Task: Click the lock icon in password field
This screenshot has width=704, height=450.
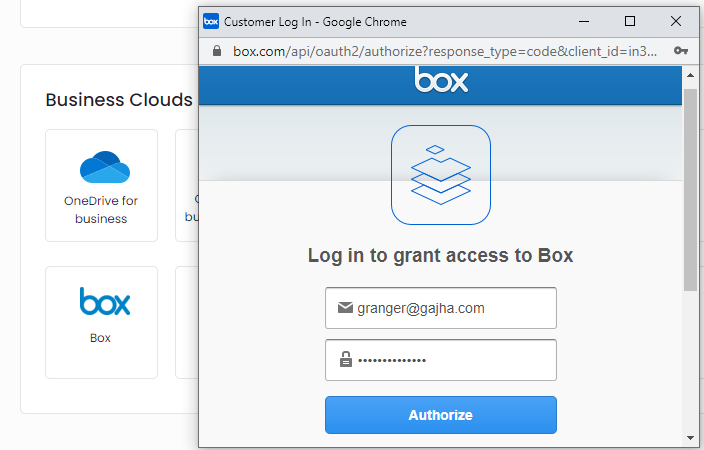Action: point(346,359)
